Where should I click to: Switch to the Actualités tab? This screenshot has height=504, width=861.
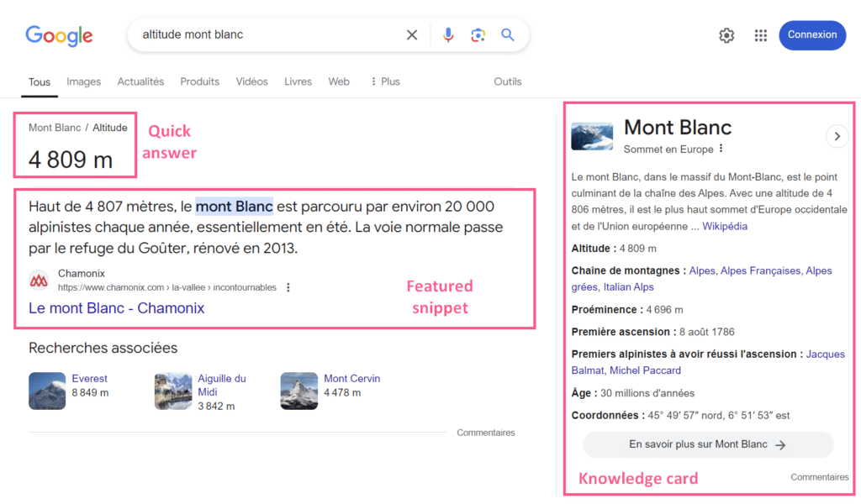(140, 81)
